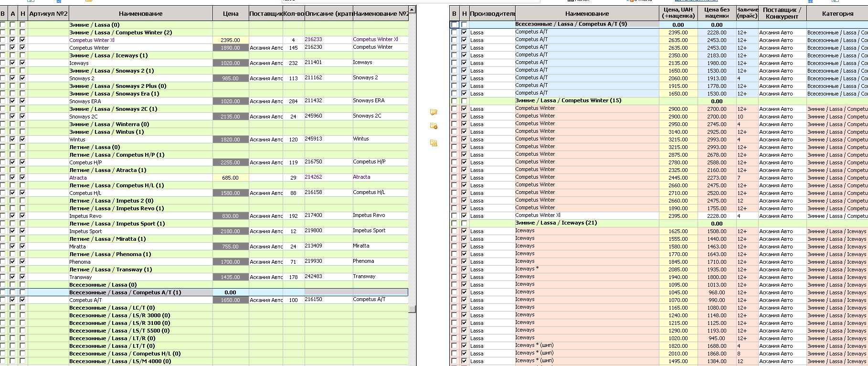
Task: Click the Категория column header
Action: click(x=837, y=14)
